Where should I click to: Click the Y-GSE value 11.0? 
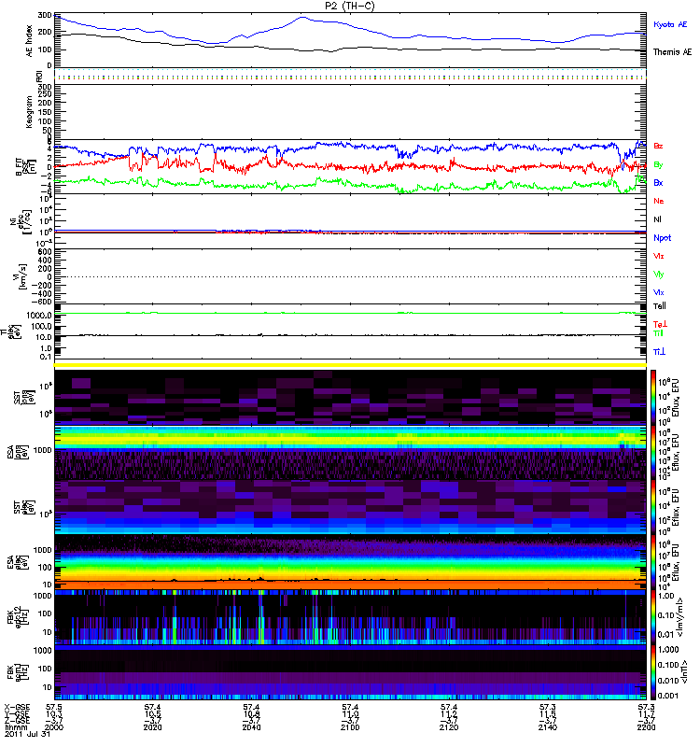coord(350,714)
